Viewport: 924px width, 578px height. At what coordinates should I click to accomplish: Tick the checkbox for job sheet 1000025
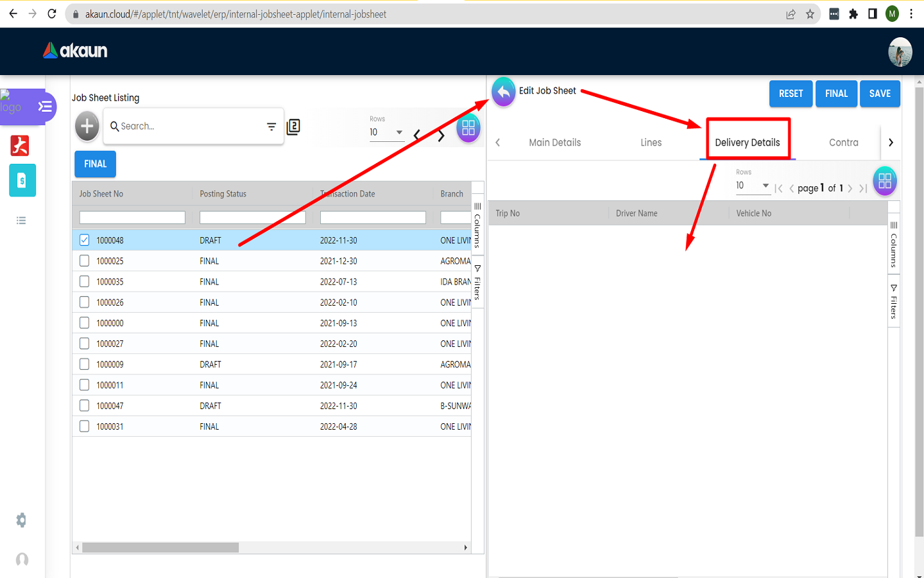(x=85, y=261)
